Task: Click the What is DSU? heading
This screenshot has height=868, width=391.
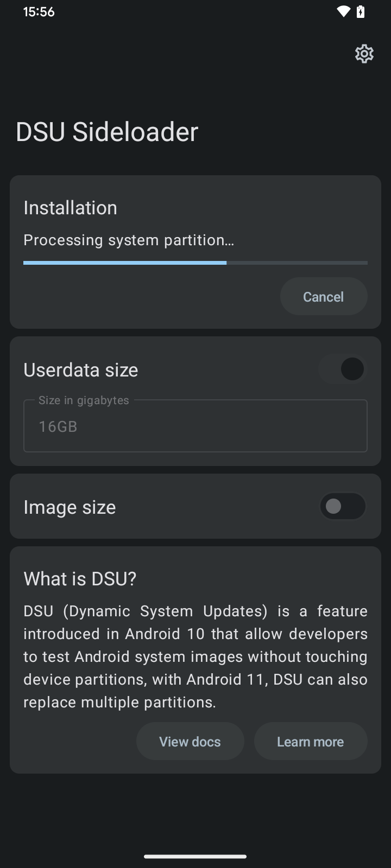Action: (80, 579)
